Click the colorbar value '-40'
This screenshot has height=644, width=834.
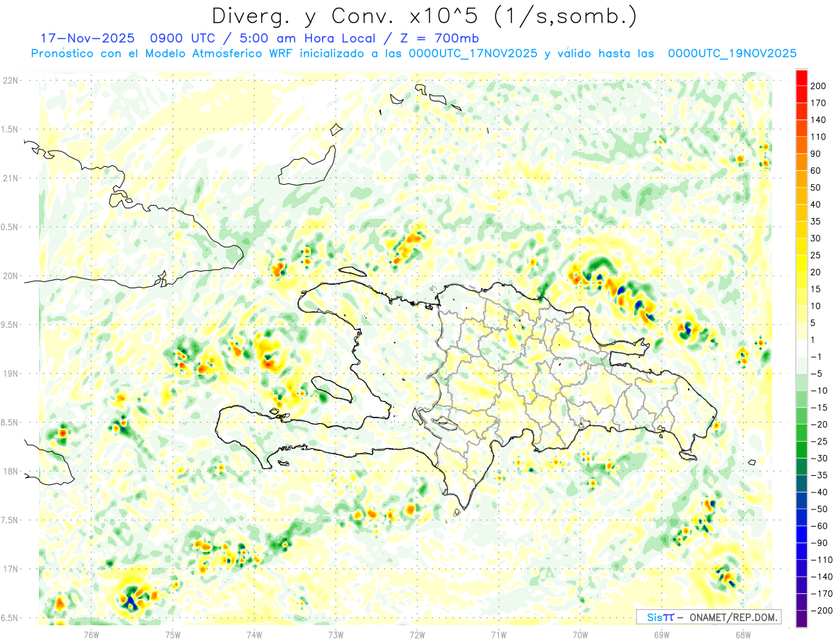(x=819, y=492)
